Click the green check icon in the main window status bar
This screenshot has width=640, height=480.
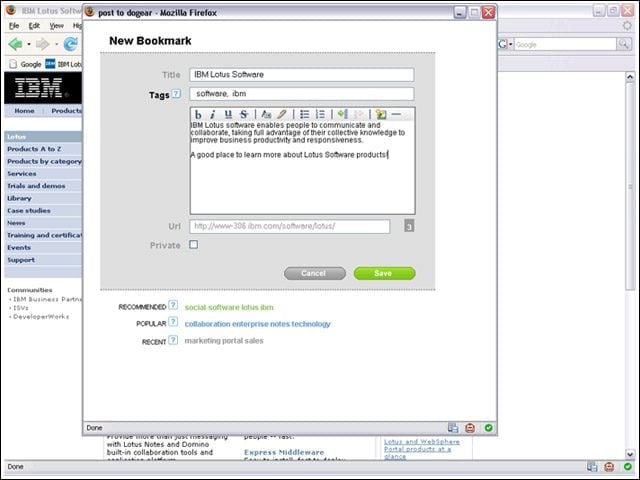627,467
